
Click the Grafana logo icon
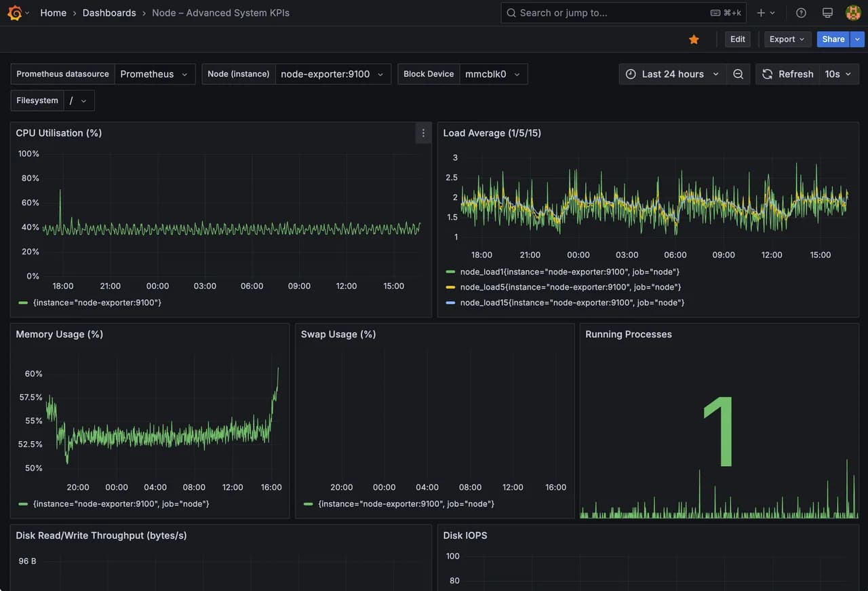[14, 12]
